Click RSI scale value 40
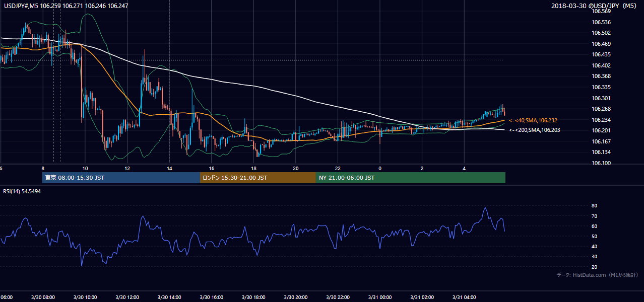Screen dimensions: 644x302 (595, 246)
